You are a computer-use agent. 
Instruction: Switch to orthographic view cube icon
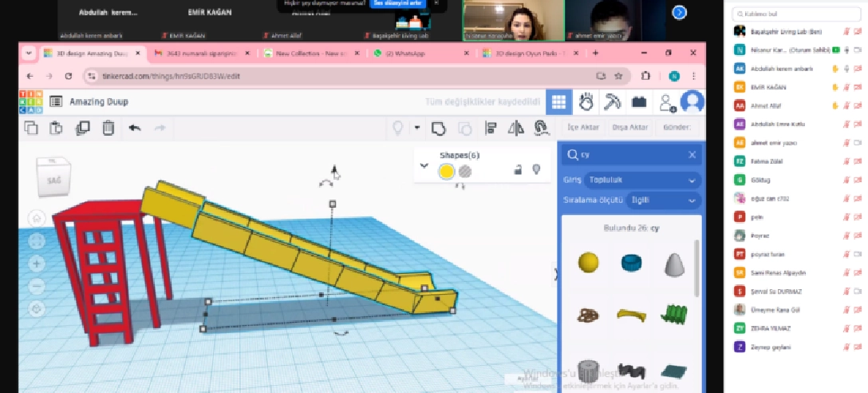click(37, 309)
